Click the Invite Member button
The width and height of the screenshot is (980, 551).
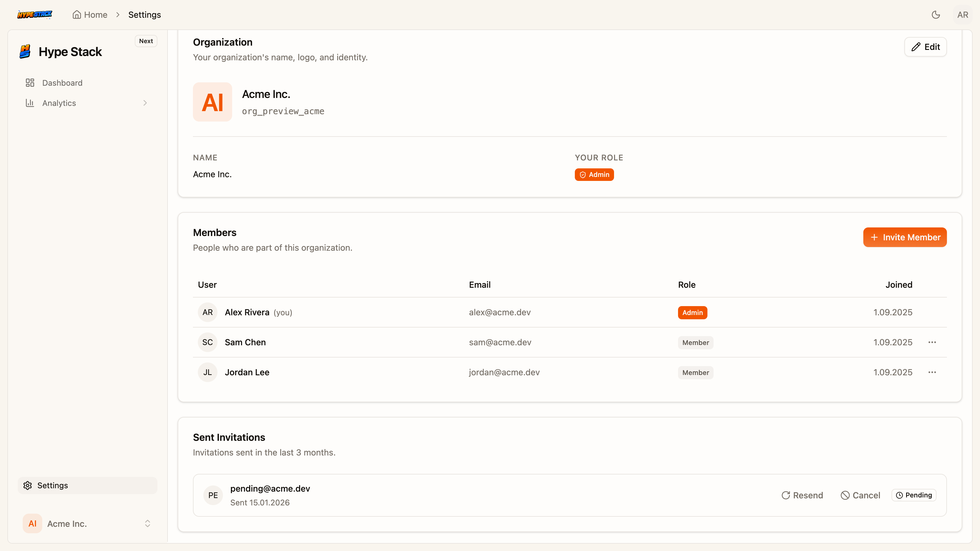coord(905,237)
